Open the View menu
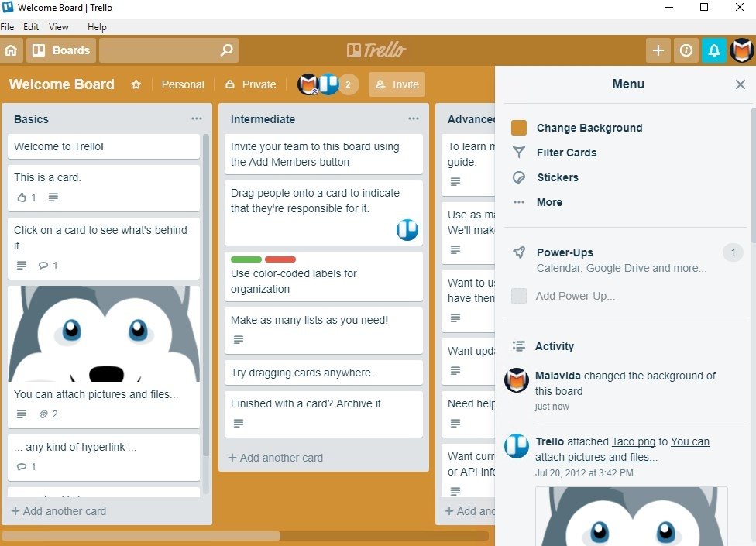The image size is (756, 546). 59,27
